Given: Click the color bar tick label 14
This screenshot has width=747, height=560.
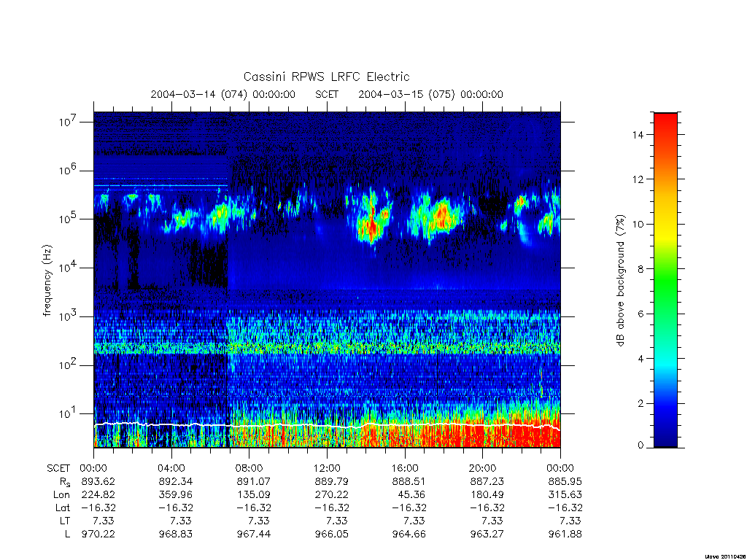Looking at the screenshot, I should tap(638, 135).
